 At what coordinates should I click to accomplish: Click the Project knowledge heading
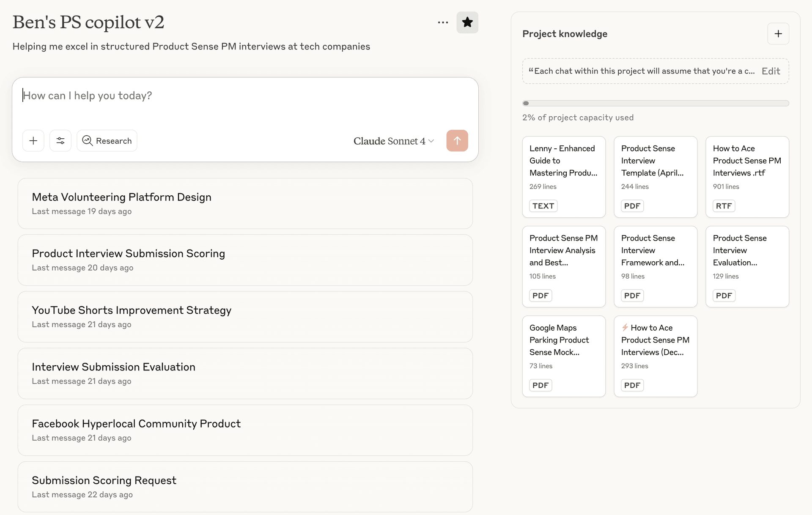565,34
